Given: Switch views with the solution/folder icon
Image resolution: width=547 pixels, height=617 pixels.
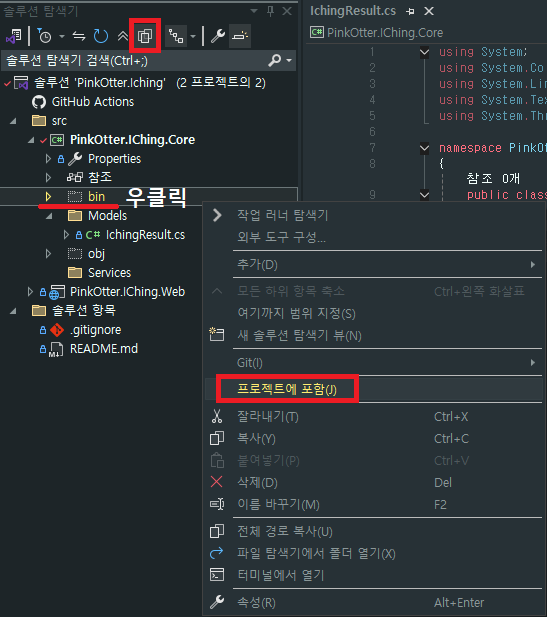Looking at the screenshot, I should (x=14, y=36).
